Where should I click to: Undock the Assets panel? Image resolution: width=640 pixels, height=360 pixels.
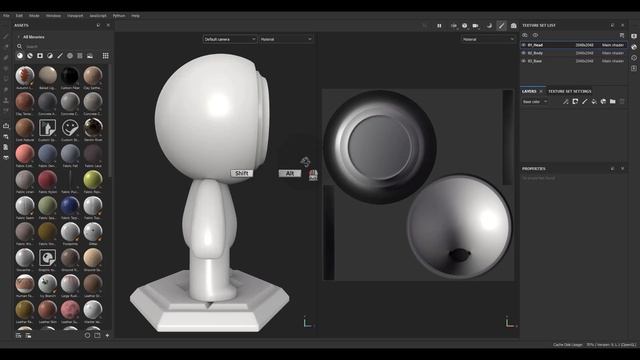pos(98,25)
